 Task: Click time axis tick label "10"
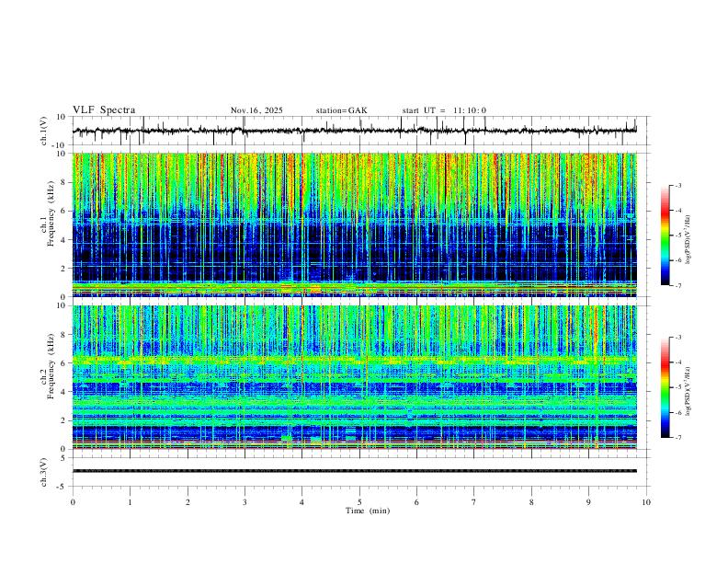(646, 502)
